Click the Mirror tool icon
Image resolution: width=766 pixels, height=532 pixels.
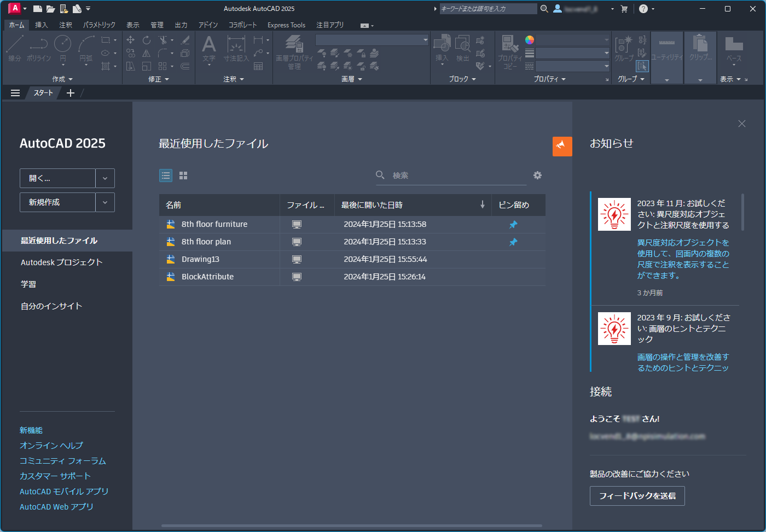click(147, 53)
